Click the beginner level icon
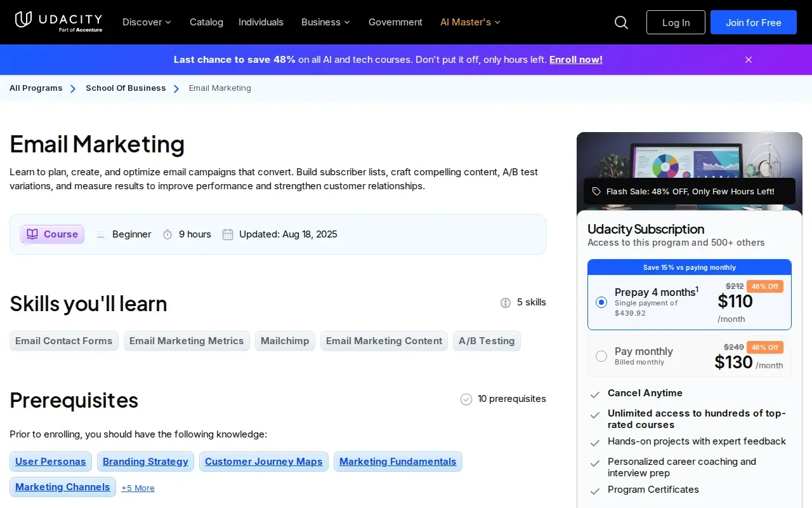 pos(101,234)
